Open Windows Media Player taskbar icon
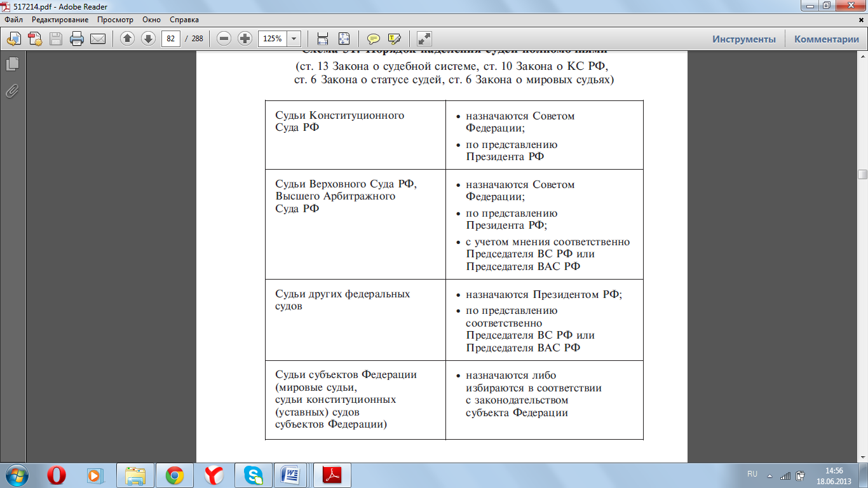The image size is (868, 488). (x=95, y=475)
